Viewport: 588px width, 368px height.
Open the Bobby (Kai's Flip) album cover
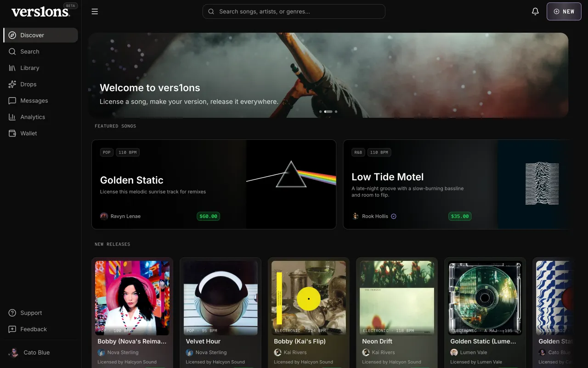309,298
